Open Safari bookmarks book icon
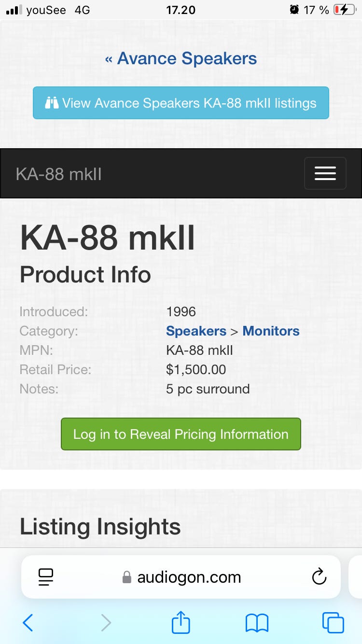Viewport: 362px width, 644px height. coord(257,623)
